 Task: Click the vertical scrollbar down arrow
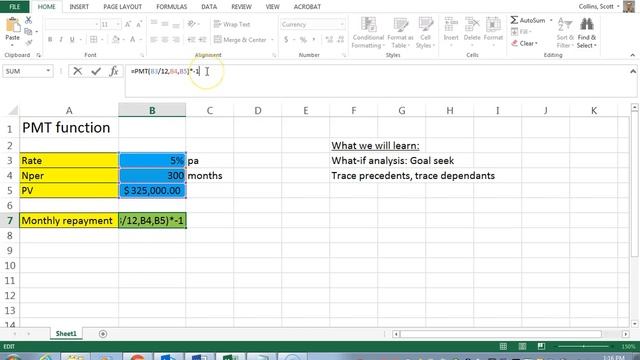pos(634,324)
